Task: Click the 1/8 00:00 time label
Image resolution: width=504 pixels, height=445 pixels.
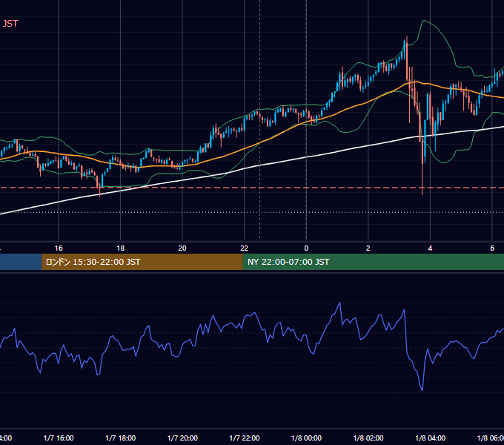Action: click(x=306, y=438)
